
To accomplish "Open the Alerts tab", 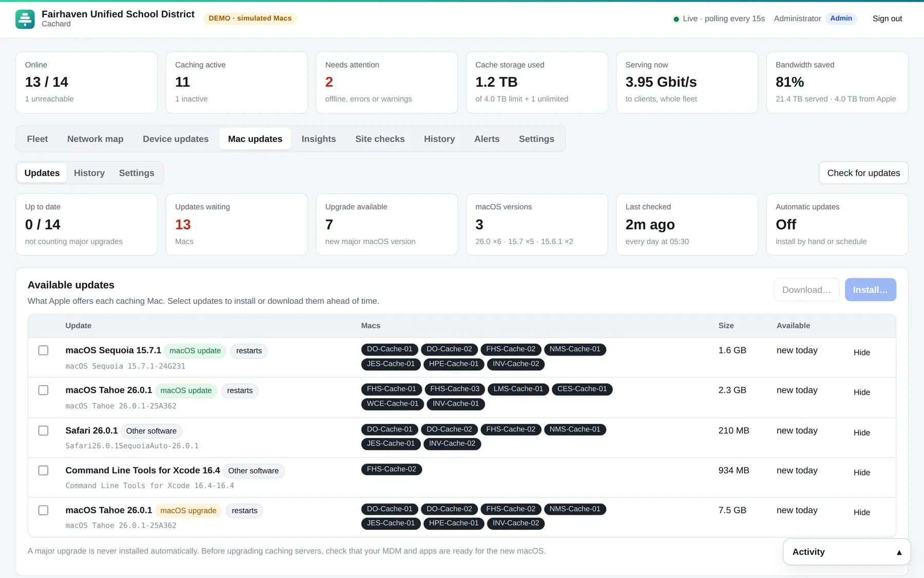I will coord(487,139).
